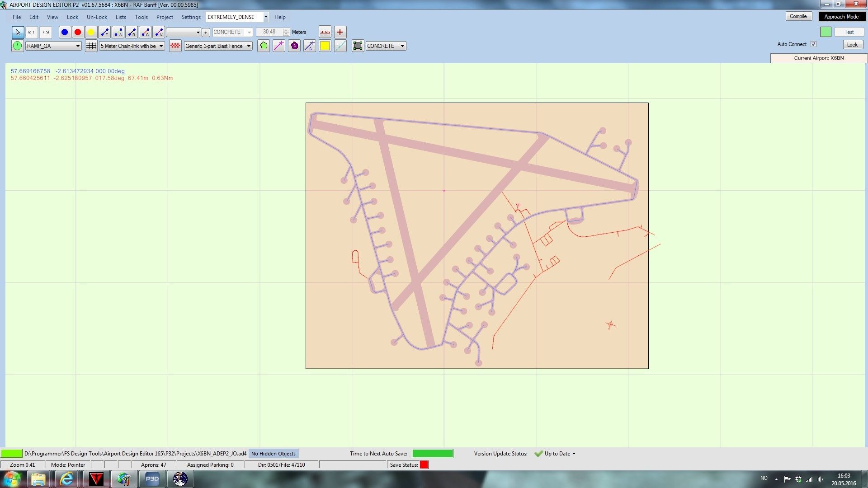Choose the apron link A tool

tap(118, 32)
